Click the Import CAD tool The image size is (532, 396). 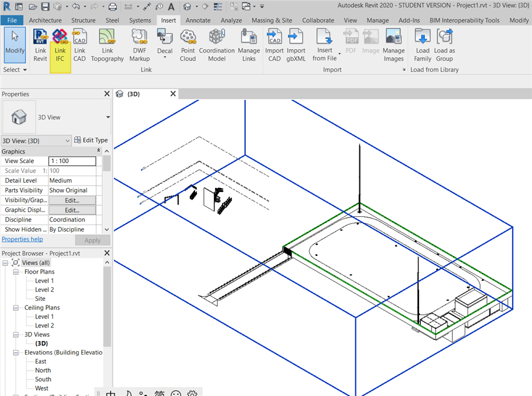(x=274, y=46)
